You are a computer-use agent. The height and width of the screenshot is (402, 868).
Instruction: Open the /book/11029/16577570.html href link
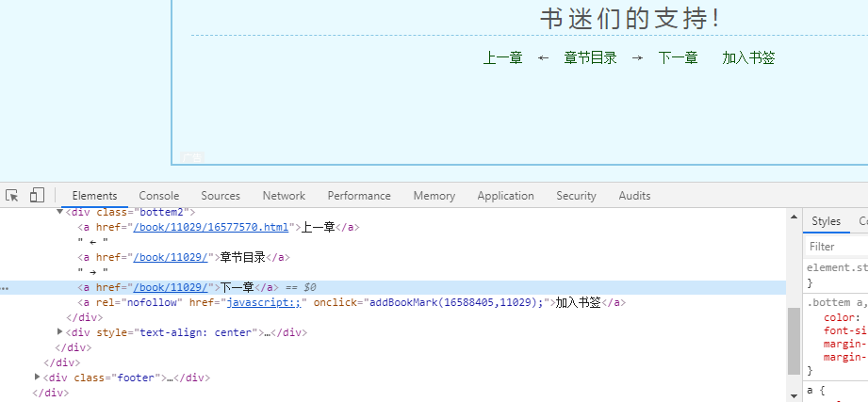coord(211,227)
